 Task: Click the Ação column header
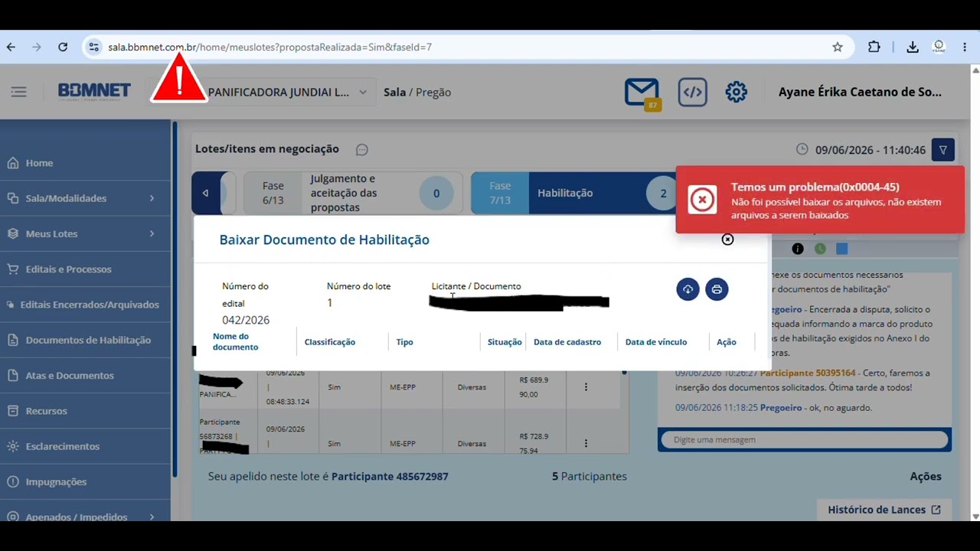tap(727, 342)
